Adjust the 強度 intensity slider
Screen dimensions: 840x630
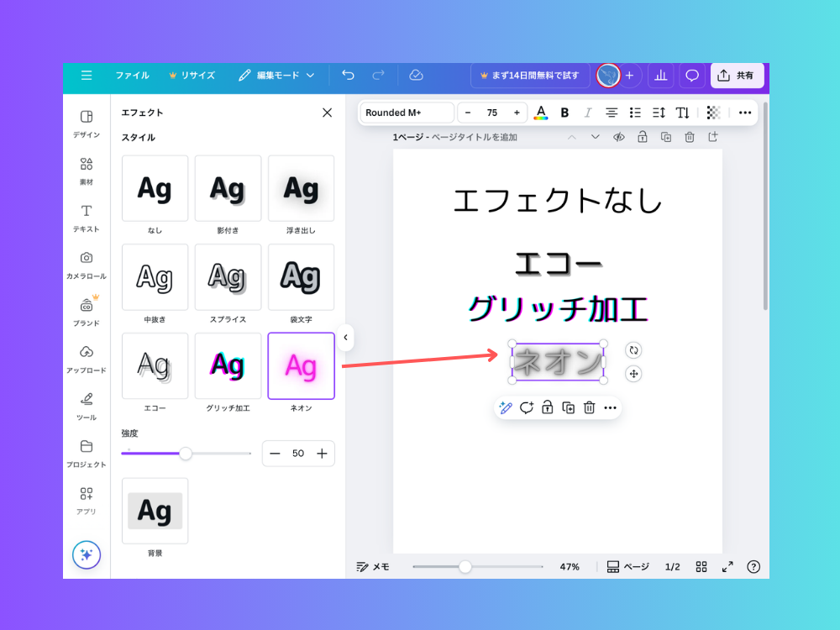tap(186, 453)
